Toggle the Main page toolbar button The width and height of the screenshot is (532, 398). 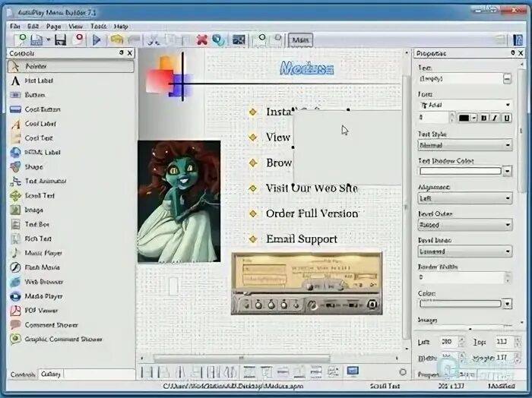[x=300, y=40]
